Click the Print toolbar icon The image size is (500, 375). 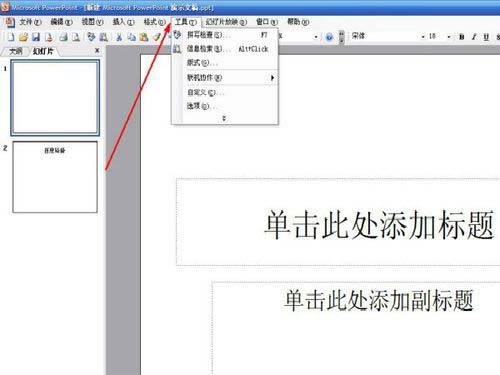point(63,37)
